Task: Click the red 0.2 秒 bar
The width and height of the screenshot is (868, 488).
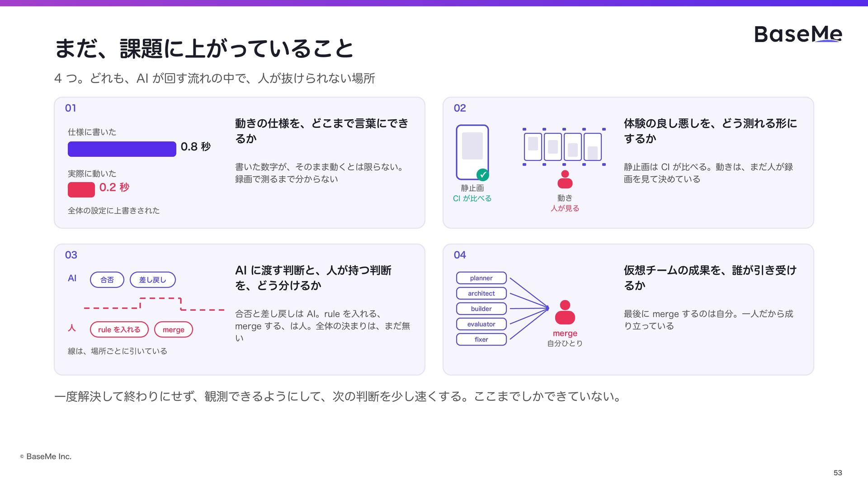Action: [x=81, y=190]
